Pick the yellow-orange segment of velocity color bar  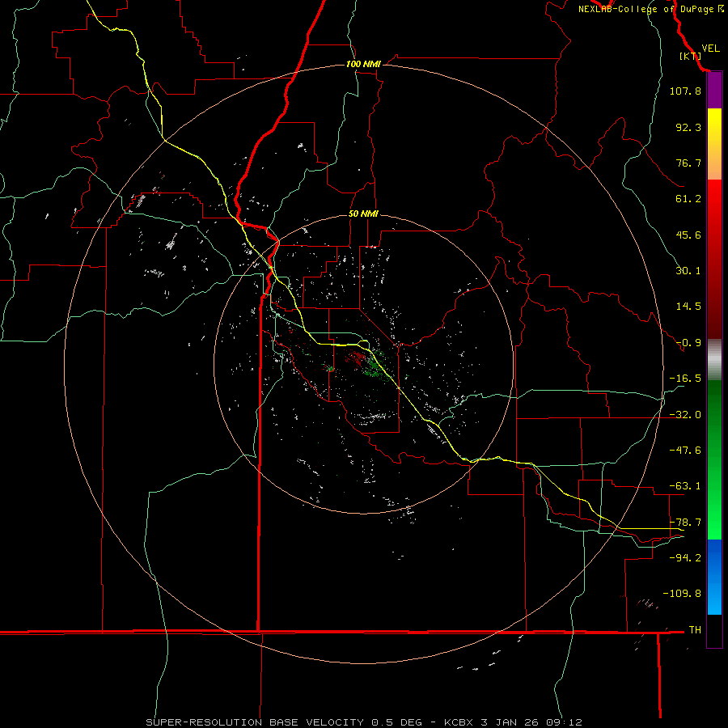pyautogui.click(x=714, y=144)
